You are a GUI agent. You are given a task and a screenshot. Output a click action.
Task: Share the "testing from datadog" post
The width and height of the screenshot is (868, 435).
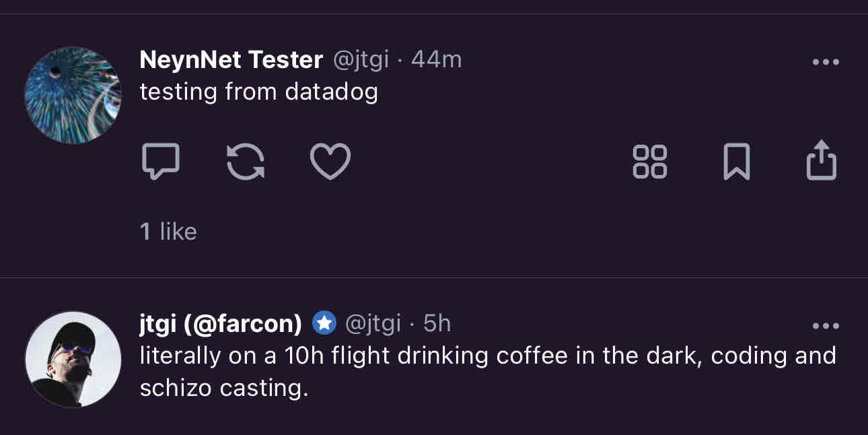[x=822, y=160]
